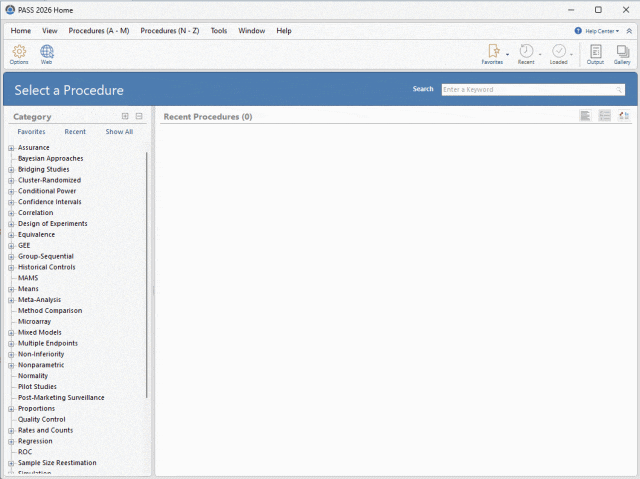The height and width of the screenshot is (479, 640).
Task: Click the PASS 2026 app icon
Action: pos(10,10)
